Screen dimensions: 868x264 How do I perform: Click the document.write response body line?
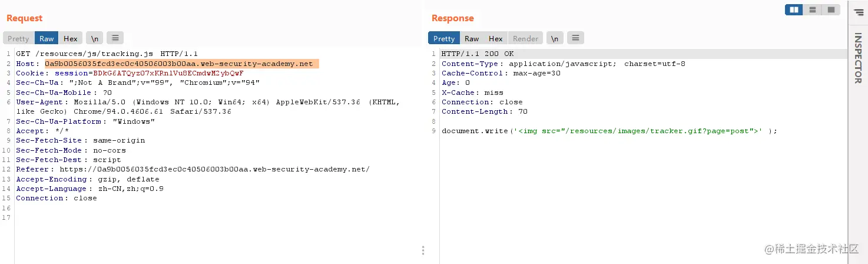click(x=609, y=131)
